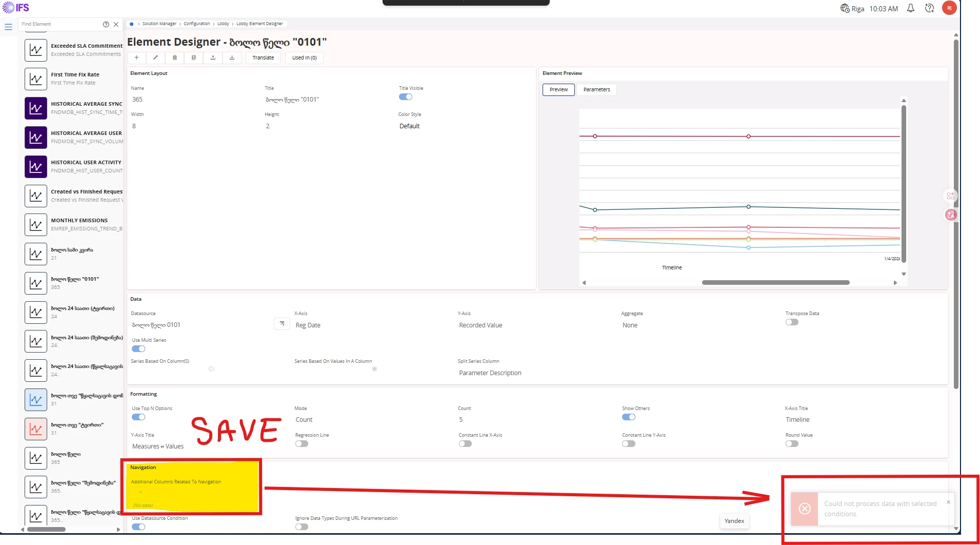The image size is (980, 545).
Task: Click the Used In (0) button
Action: [305, 57]
